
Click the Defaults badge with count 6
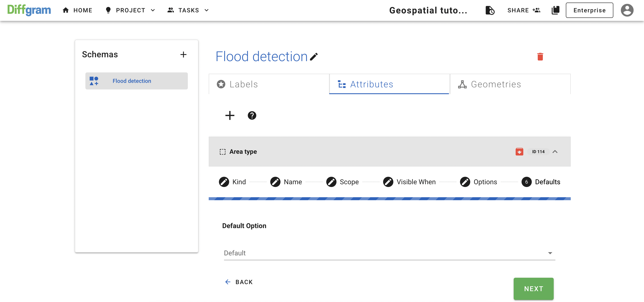click(526, 182)
